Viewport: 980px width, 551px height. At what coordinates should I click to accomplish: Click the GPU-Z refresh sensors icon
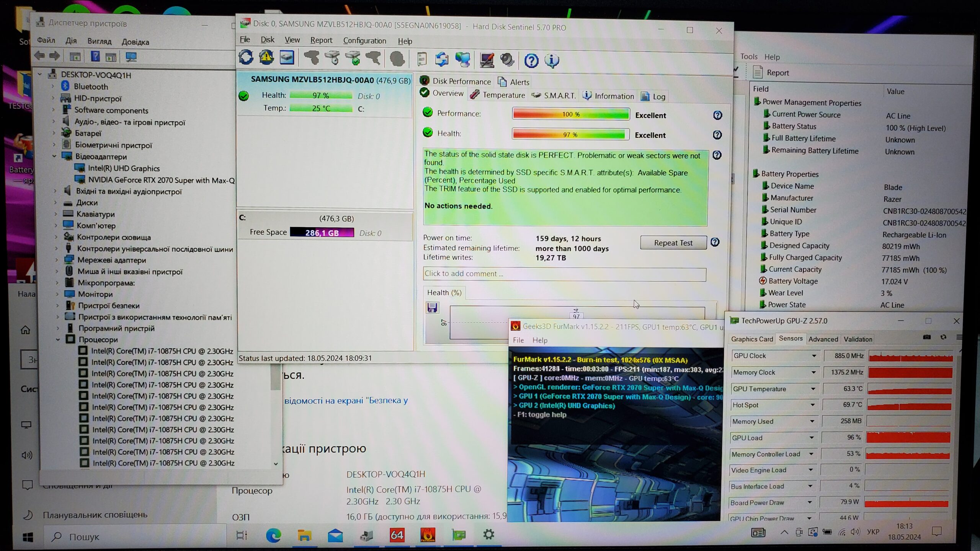[943, 337]
